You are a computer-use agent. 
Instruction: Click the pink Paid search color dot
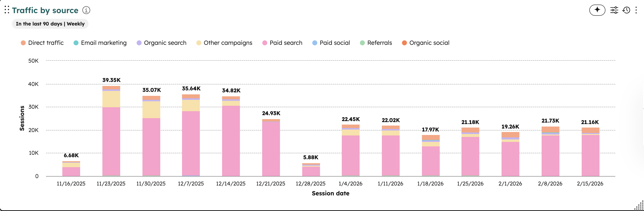point(265,43)
